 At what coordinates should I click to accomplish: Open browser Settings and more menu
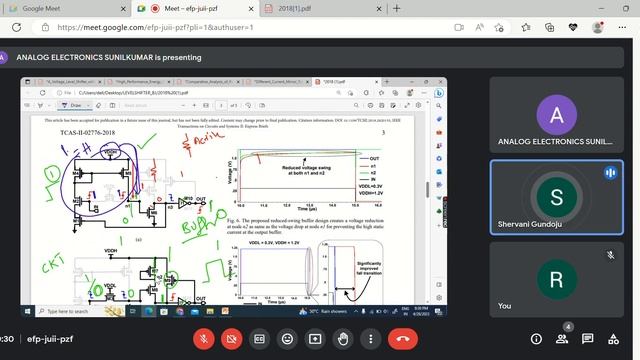coord(622,27)
